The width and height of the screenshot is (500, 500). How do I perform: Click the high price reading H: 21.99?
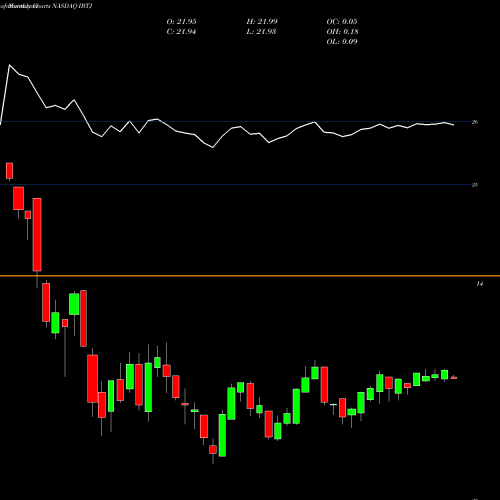262,22
